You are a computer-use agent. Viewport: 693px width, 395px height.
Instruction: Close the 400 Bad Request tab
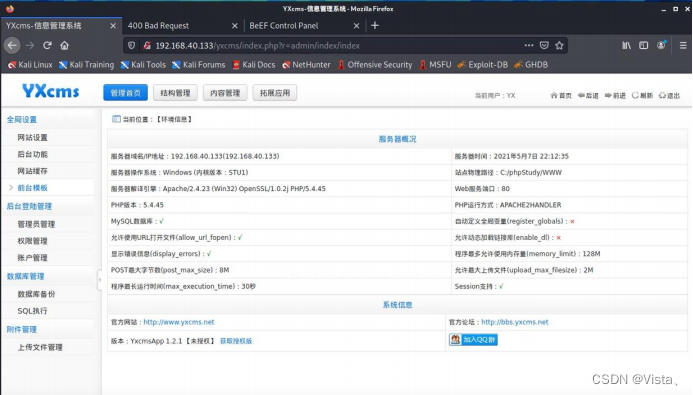click(x=235, y=26)
